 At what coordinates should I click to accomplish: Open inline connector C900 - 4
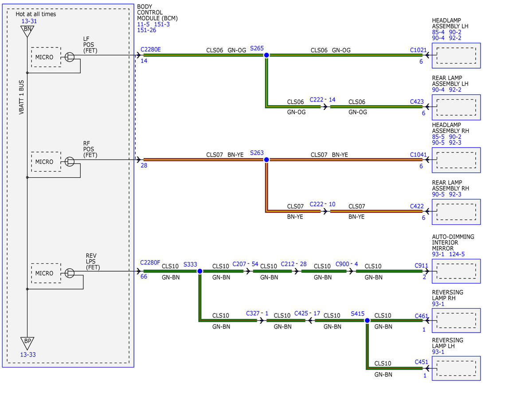[347, 264]
